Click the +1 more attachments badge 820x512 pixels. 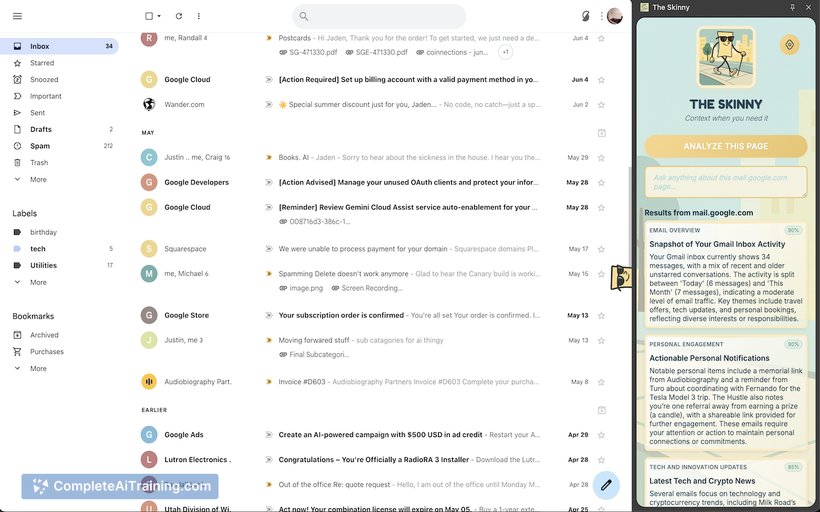click(x=505, y=52)
